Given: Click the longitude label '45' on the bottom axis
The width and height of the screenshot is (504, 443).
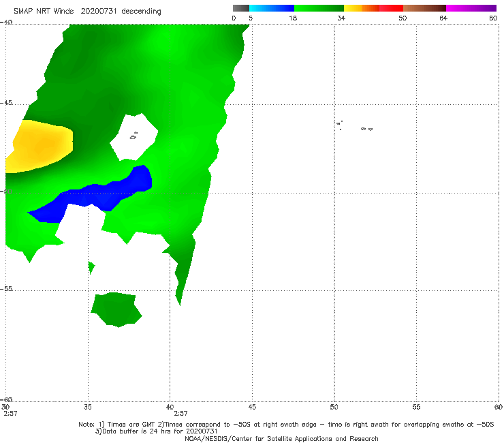Looking at the screenshot, I should (x=252, y=407).
